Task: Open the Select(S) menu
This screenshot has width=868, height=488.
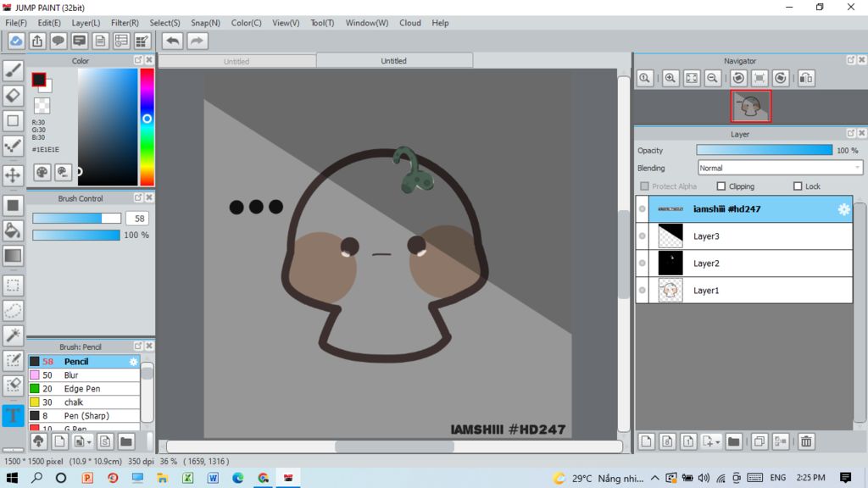Action: tap(164, 23)
